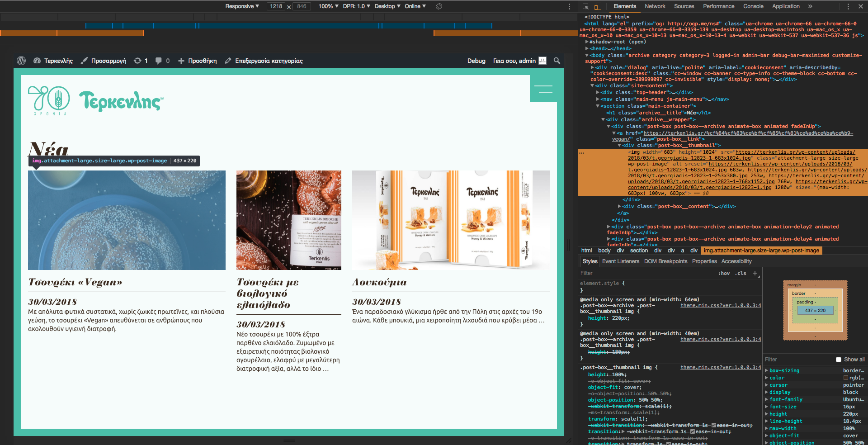This screenshot has height=445, width=868.
Task: Open Προσαρμογή customizer in admin bar
Action: tap(104, 61)
